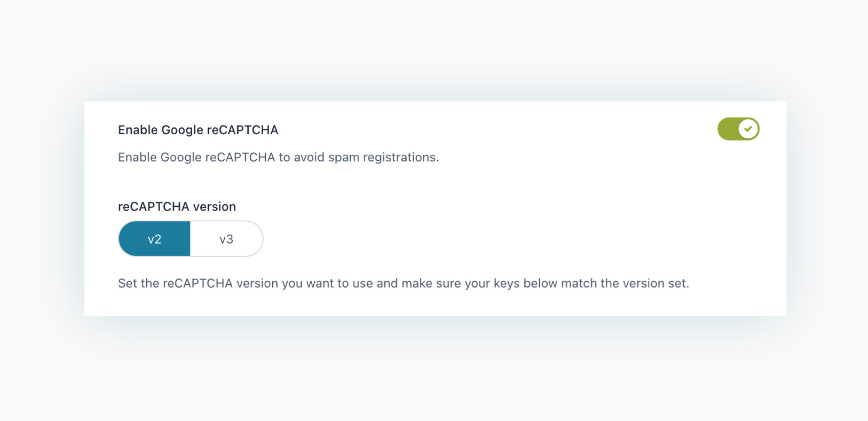
Task: Click the v3 segment of the version switcher
Action: (x=226, y=239)
